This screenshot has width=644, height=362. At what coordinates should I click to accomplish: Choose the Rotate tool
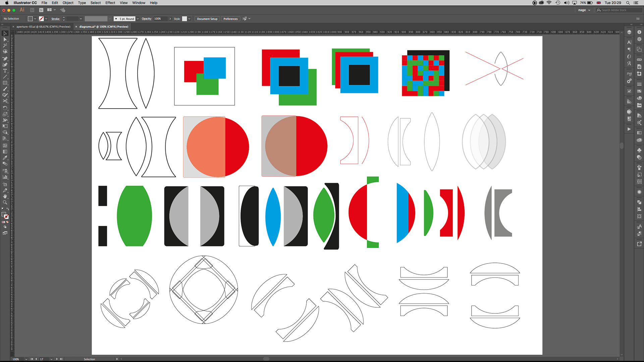point(5,108)
